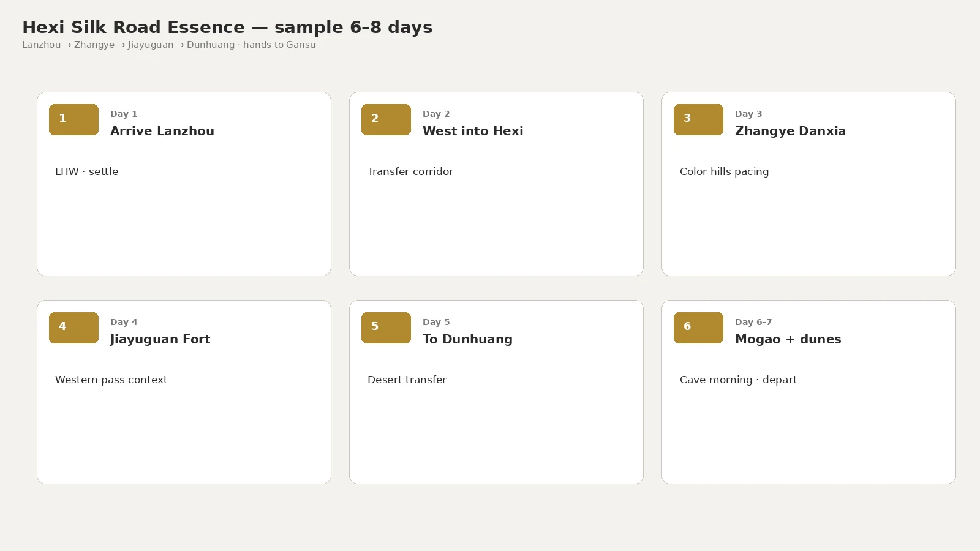The width and height of the screenshot is (980, 551).
Task: Click the 'Color hills pacing' note
Action: [724, 171]
